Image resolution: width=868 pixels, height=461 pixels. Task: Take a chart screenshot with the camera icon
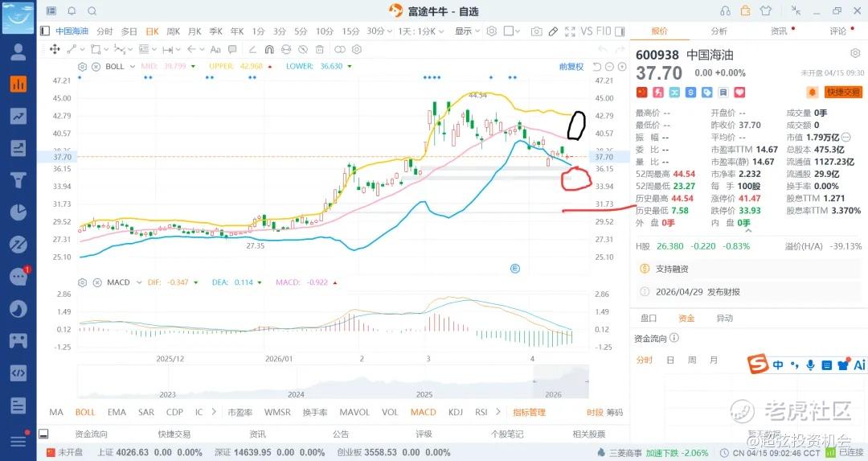(536, 31)
